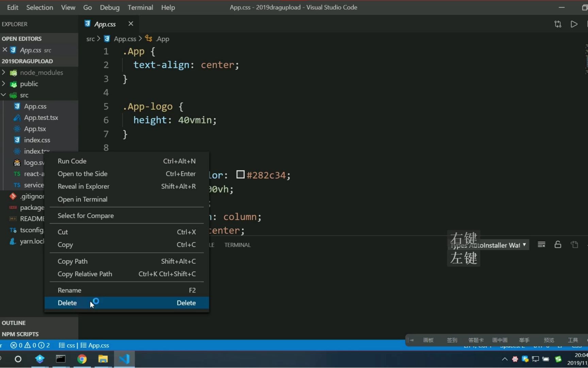
Task: Click the src breadcrumb segment
Action: tap(90, 39)
